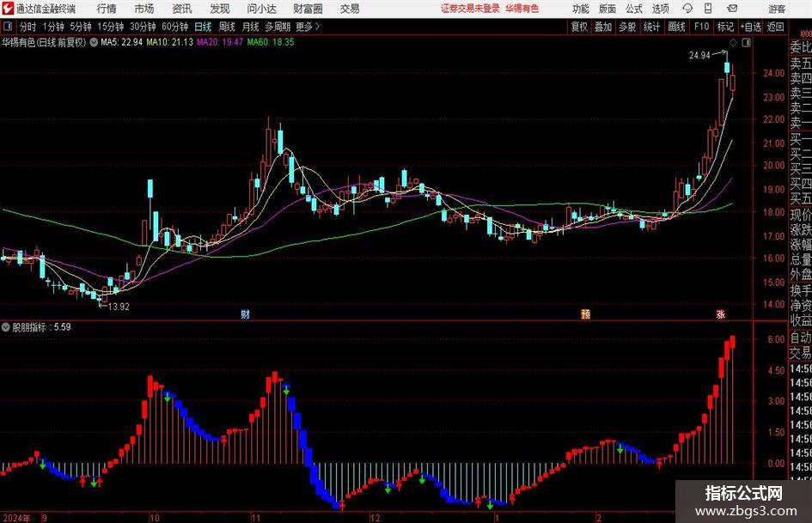
Task: Switch to the 5分钟 period tab
Action: point(81,27)
